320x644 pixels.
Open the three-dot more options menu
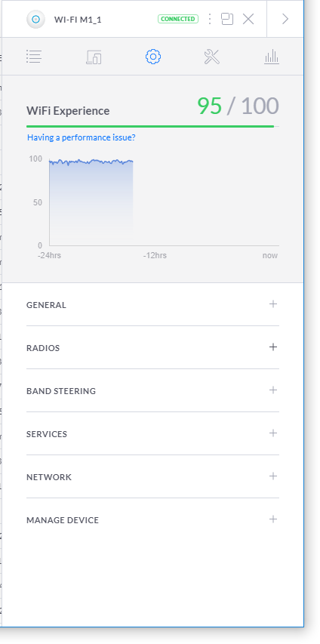click(210, 19)
